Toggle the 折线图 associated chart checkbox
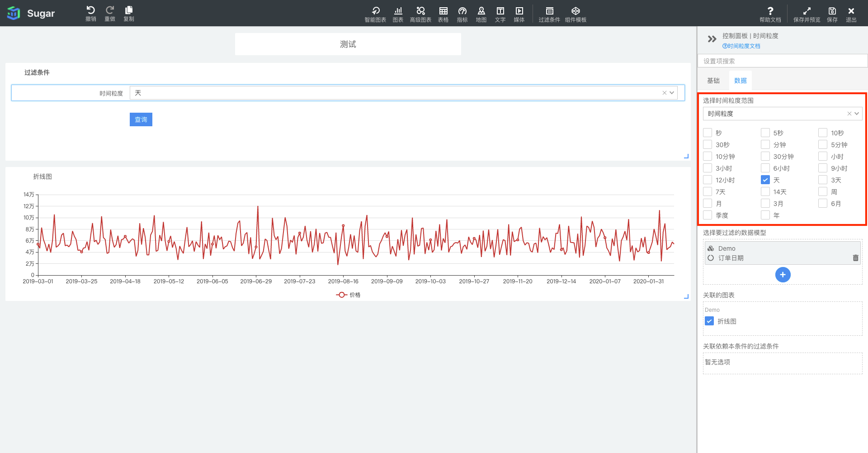The image size is (868, 453). pos(709,321)
